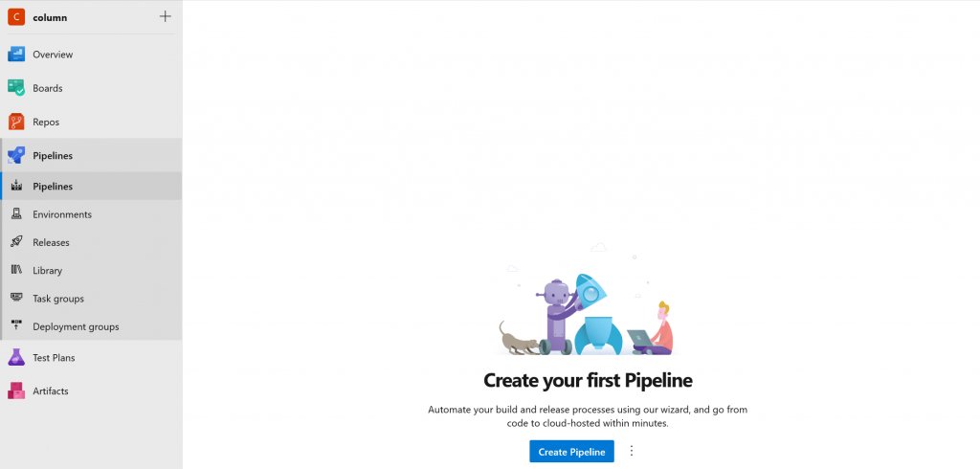The image size is (980, 469).
Task: Click the pink Artifacts icon
Action: click(x=16, y=391)
